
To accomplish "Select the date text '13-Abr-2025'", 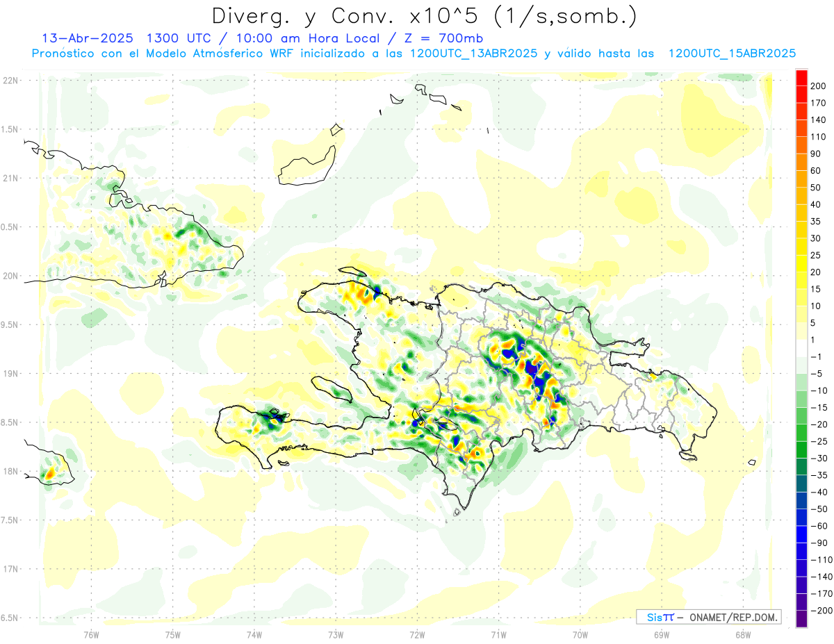I will click(88, 38).
